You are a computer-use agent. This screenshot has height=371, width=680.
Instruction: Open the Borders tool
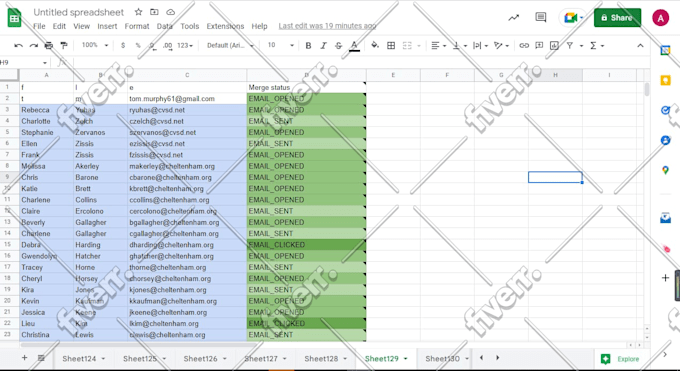tap(391, 46)
